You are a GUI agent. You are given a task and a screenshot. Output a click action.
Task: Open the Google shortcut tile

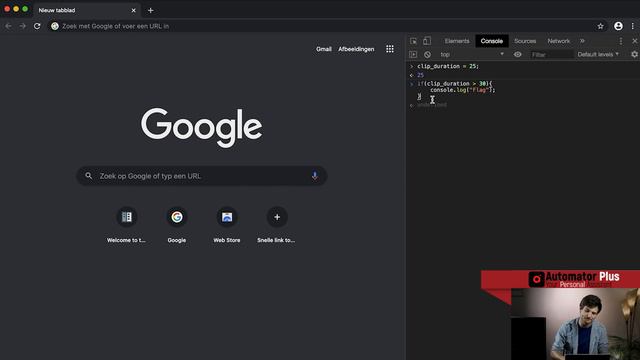[177, 225]
